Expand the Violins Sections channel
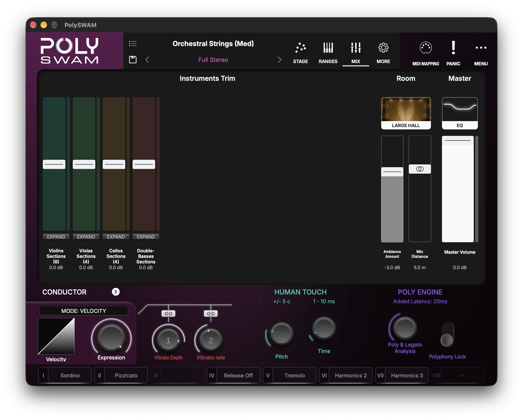 tap(56, 237)
